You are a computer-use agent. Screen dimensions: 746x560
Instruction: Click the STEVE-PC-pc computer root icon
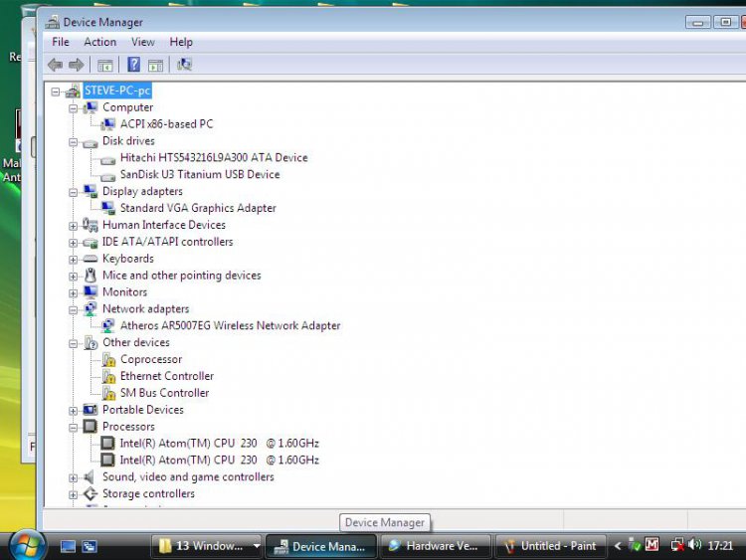coord(73,91)
